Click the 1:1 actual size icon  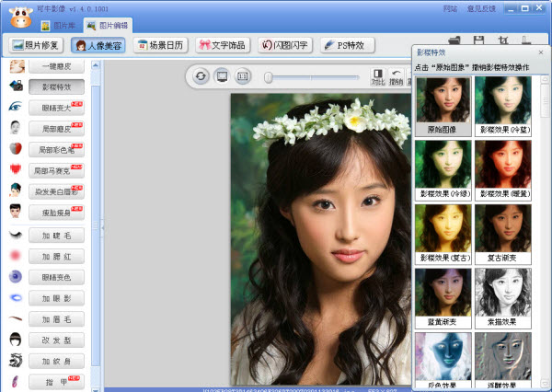(x=243, y=76)
